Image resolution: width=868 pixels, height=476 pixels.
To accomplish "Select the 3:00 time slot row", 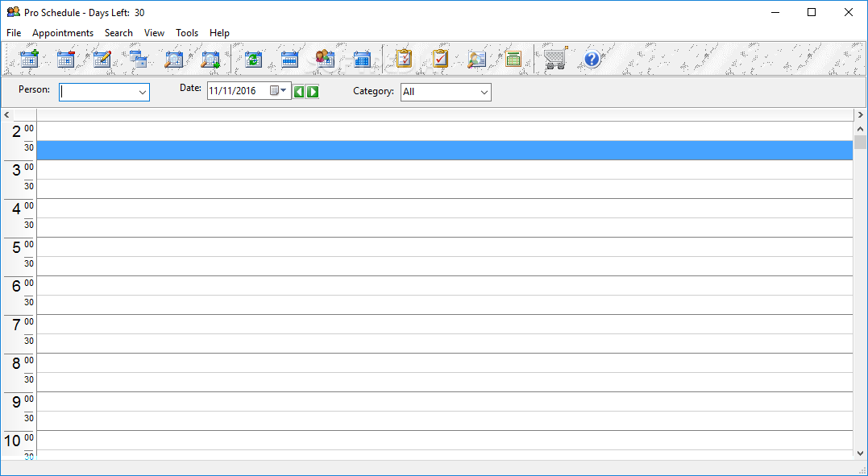I will coord(445,170).
